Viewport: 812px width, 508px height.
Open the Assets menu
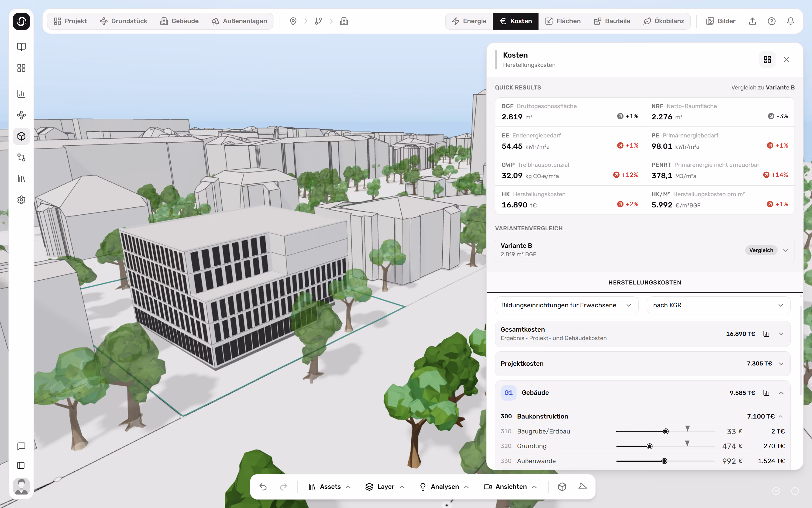click(x=330, y=487)
